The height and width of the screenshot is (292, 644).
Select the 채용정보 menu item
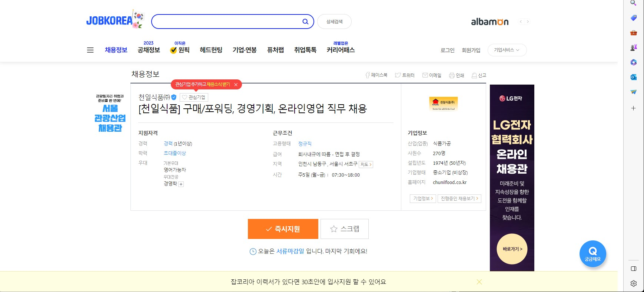point(116,50)
